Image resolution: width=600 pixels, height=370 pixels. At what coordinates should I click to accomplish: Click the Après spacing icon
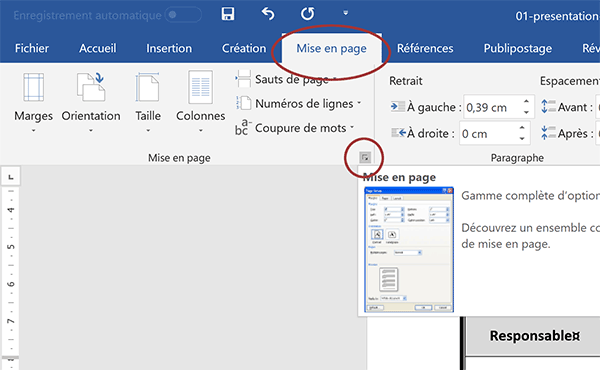tap(548, 133)
